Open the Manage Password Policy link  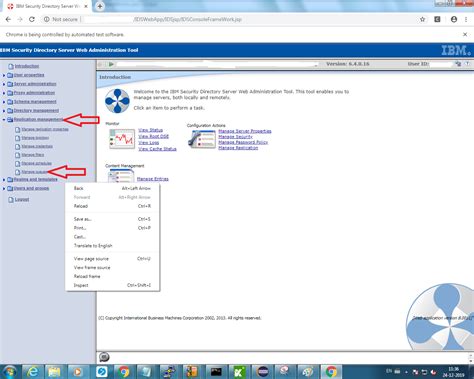point(243,142)
